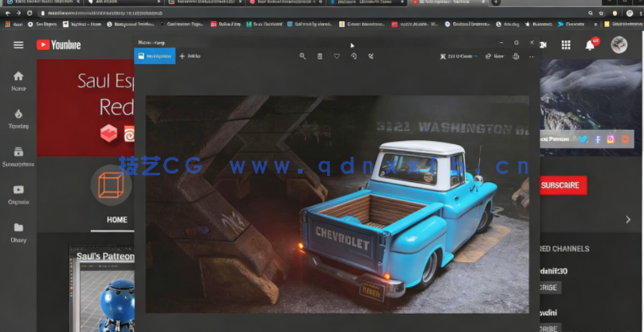Rotate the image using the rotate icon
644x332 pixels.
coord(353,56)
